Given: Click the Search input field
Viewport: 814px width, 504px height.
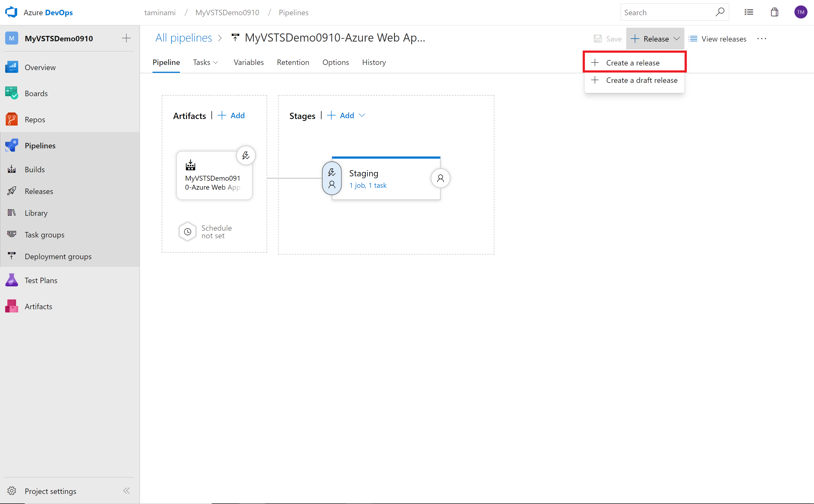Looking at the screenshot, I should pos(667,12).
